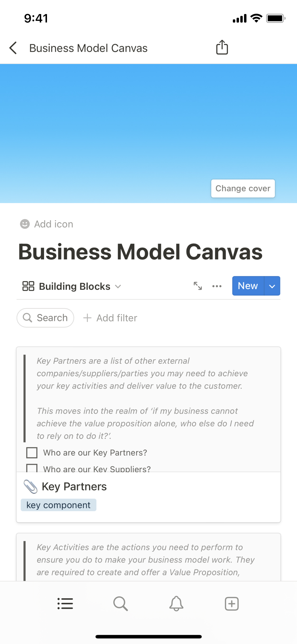The width and height of the screenshot is (297, 644).
Task: Open notifications bell icon
Action: [x=176, y=604]
